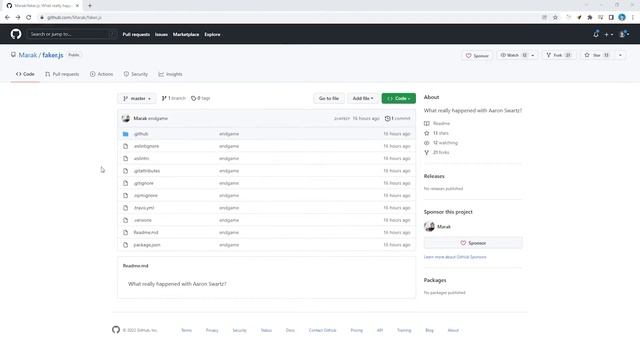The height and width of the screenshot is (360, 640).
Task: Open the .npmignore file
Action: click(146, 196)
